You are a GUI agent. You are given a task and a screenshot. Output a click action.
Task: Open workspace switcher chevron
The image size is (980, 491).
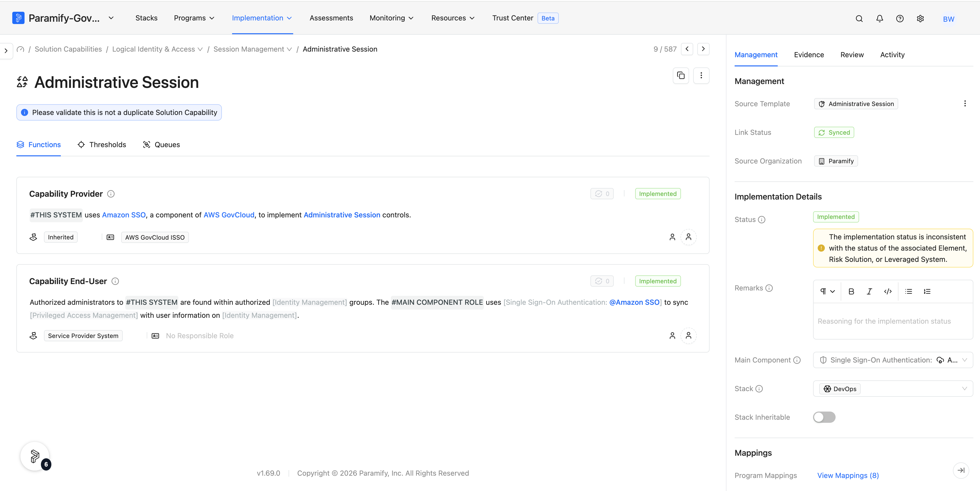(x=111, y=18)
